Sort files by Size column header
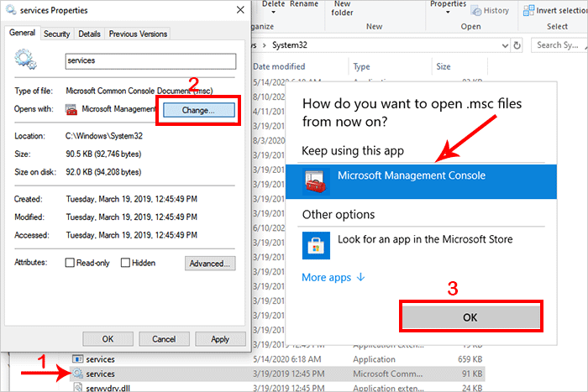The width and height of the screenshot is (588, 392). [444, 66]
